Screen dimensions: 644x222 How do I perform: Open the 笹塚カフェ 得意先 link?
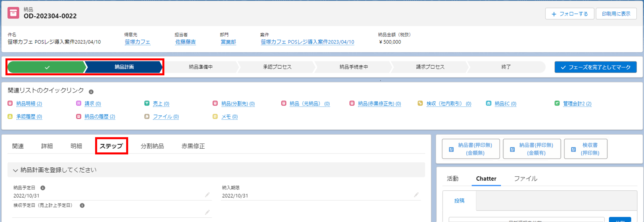click(x=137, y=42)
